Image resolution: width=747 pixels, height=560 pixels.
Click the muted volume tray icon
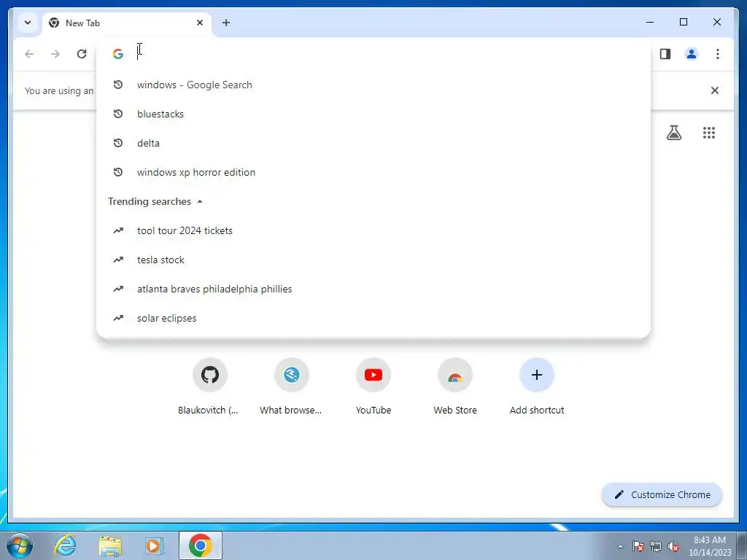point(673,546)
